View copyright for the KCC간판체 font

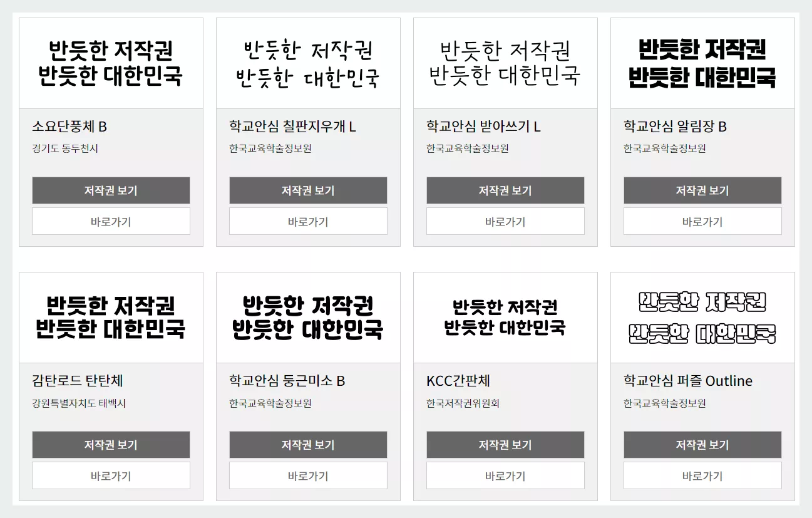click(505, 445)
